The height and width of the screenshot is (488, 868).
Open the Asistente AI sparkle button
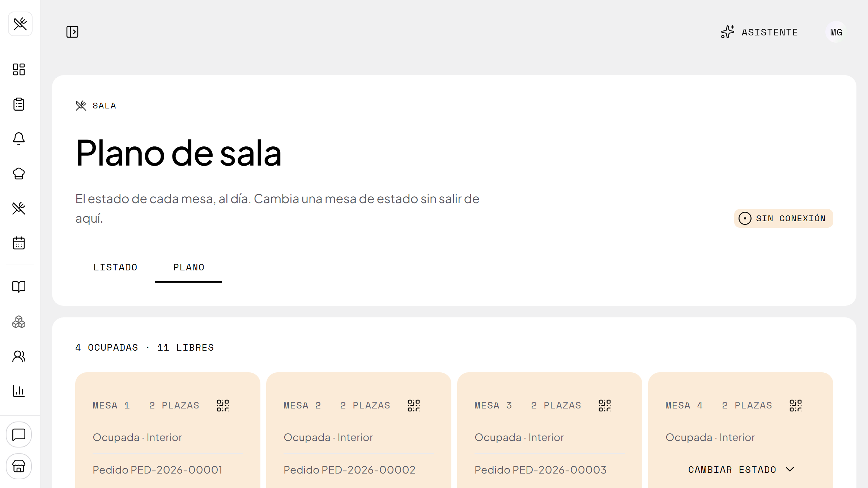(759, 32)
